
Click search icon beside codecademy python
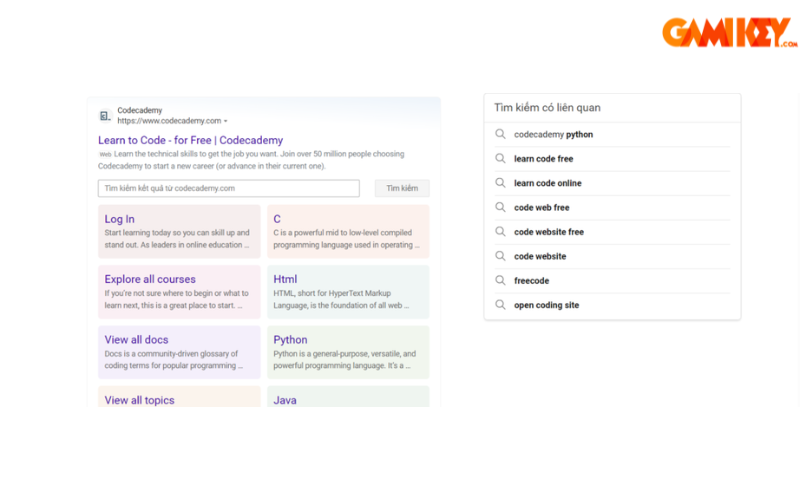coord(501,135)
